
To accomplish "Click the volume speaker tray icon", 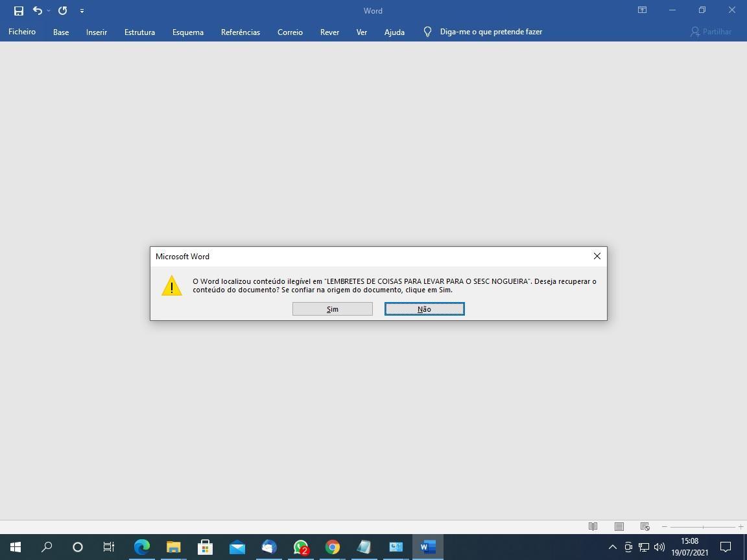I will tap(659, 547).
